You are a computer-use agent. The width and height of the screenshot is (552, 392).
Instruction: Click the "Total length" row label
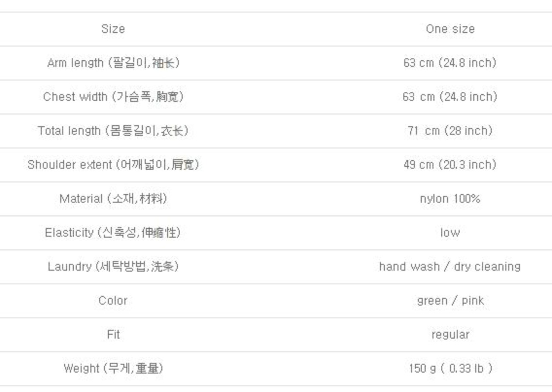click(113, 131)
